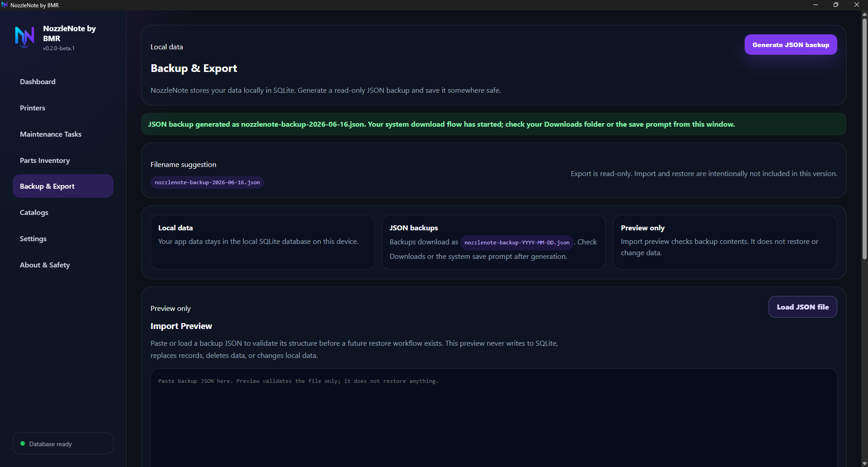Image resolution: width=868 pixels, height=467 pixels.
Task: Click the Import Preview heading
Action: [181, 326]
